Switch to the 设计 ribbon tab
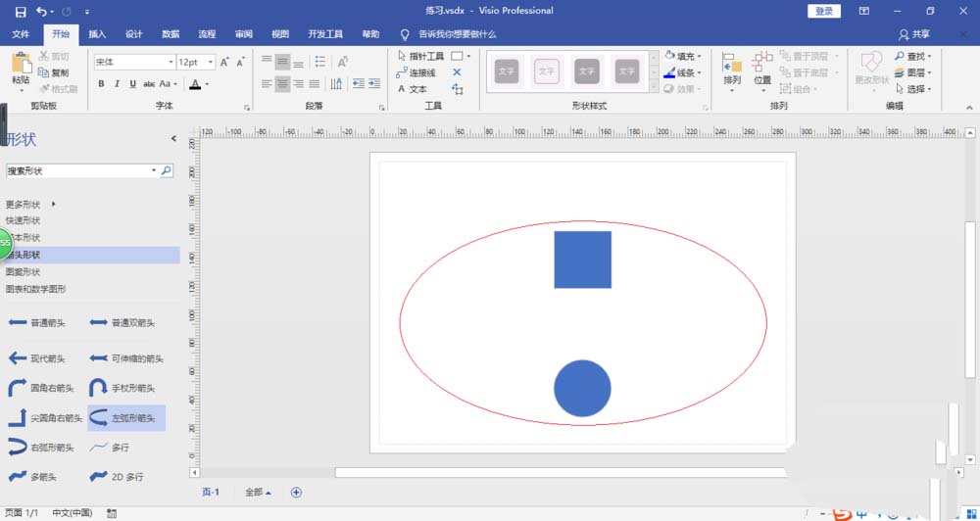The image size is (980, 521). [134, 34]
